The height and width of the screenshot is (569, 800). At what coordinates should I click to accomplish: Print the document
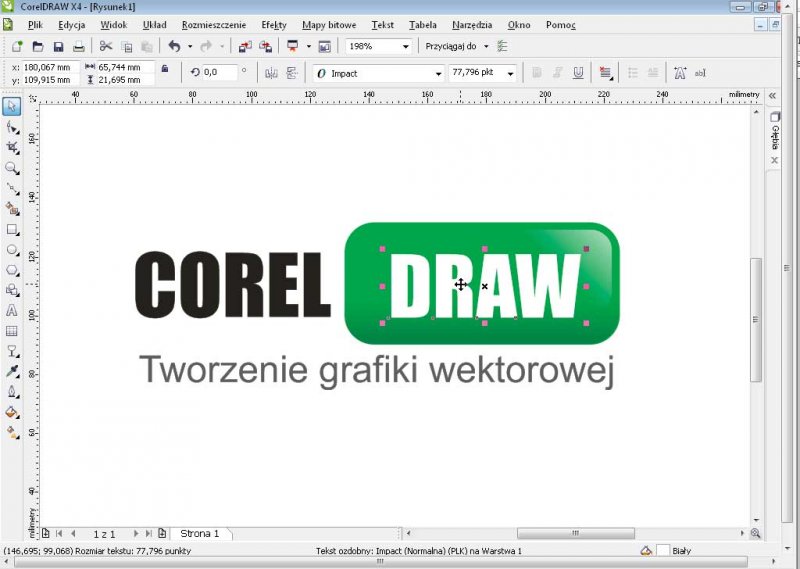click(x=79, y=46)
